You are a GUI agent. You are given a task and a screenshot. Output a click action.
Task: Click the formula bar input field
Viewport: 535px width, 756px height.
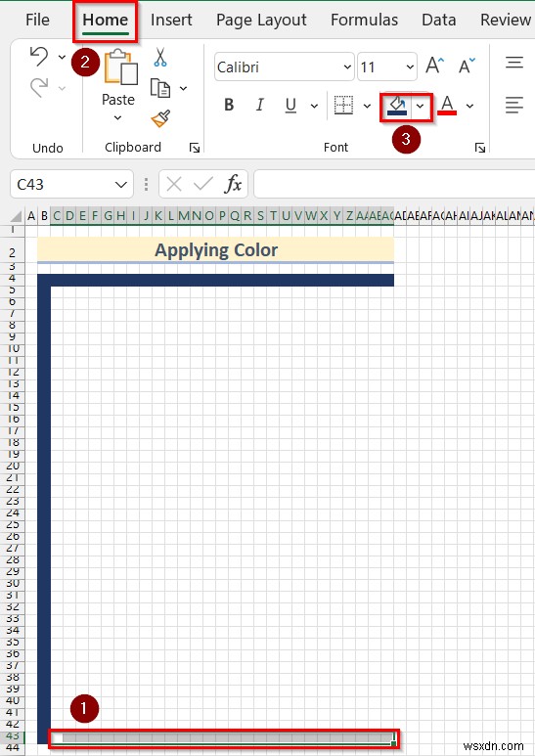(394, 184)
